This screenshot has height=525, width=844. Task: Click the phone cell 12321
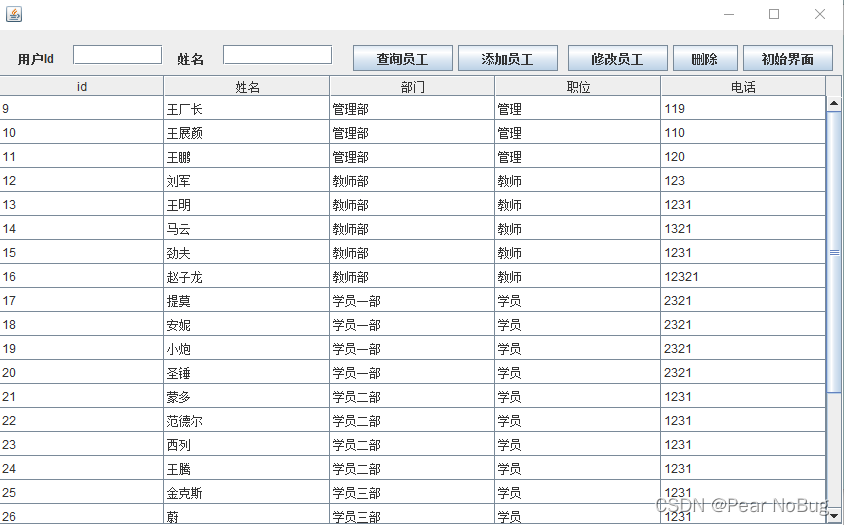[x=743, y=277]
